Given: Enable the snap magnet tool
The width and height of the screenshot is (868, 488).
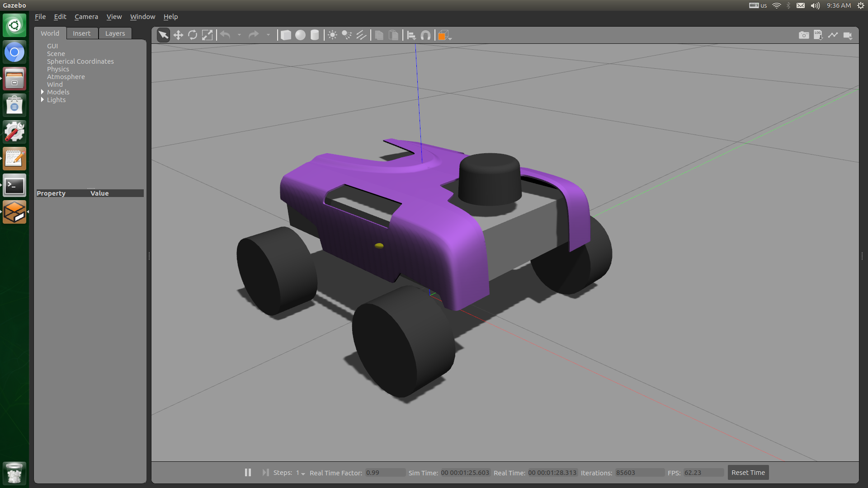Looking at the screenshot, I should [x=425, y=35].
